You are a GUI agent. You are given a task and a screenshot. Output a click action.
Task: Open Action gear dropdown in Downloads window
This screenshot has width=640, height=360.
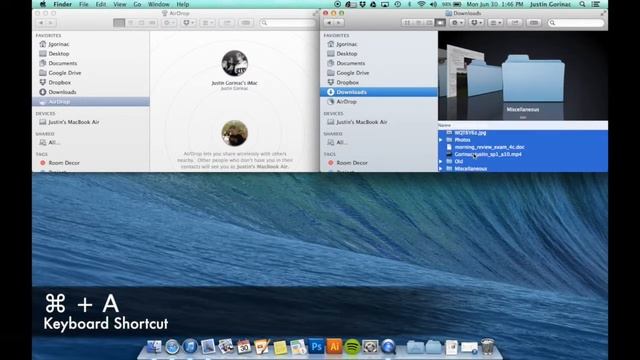[x=457, y=23]
